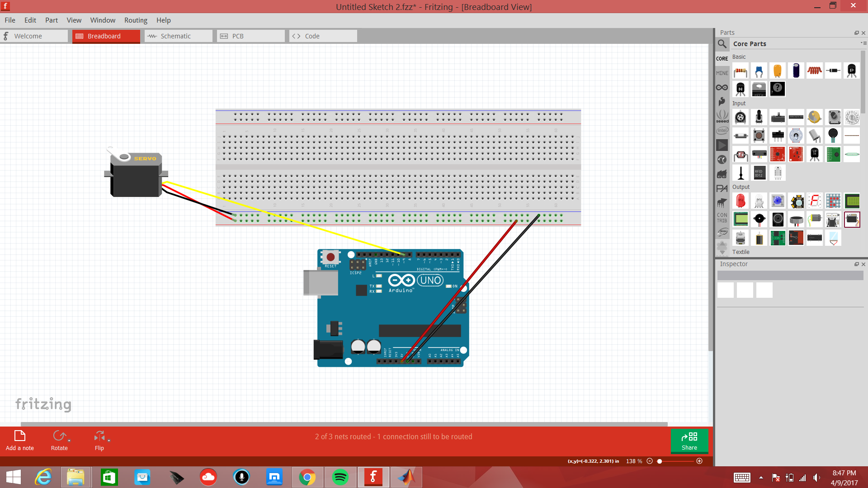Select the pushbutton in the Input section
Viewport: 868px width, 488px height.
759,135
